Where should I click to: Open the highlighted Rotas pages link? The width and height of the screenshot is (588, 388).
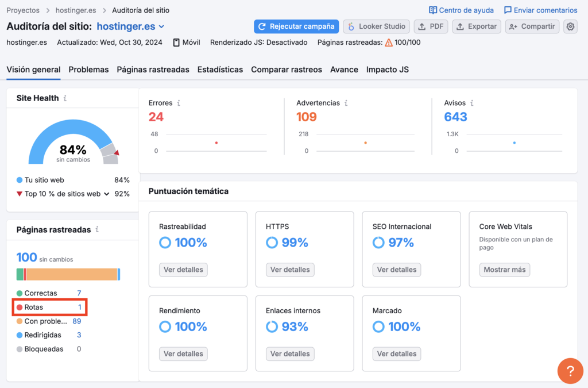pyautogui.click(x=34, y=307)
